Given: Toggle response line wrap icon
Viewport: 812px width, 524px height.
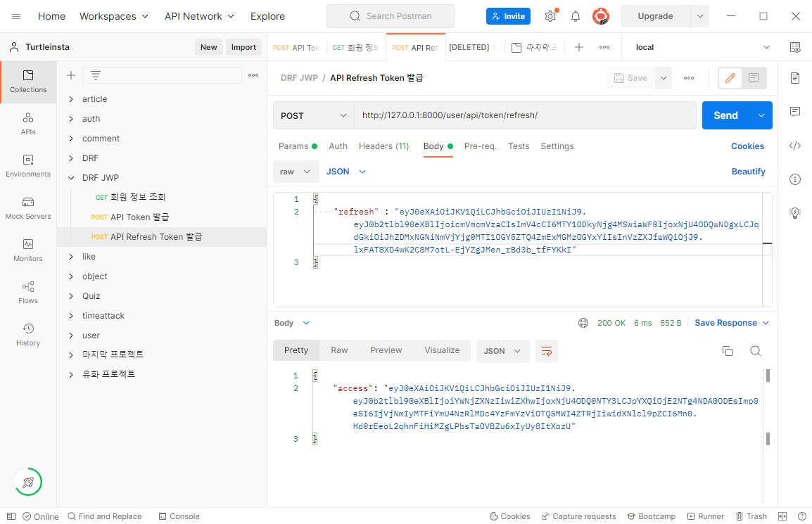Looking at the screenshot, I should 546,351.
